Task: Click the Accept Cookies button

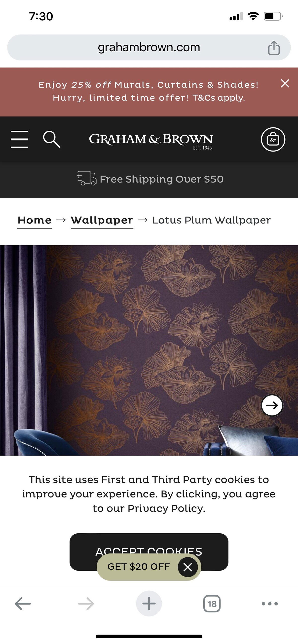Action: [x=149, y=552]
